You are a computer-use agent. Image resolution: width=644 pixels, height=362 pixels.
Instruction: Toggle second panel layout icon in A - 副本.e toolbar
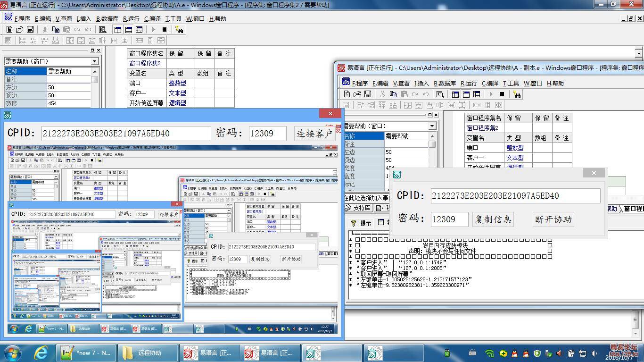(x=466, y=94)
